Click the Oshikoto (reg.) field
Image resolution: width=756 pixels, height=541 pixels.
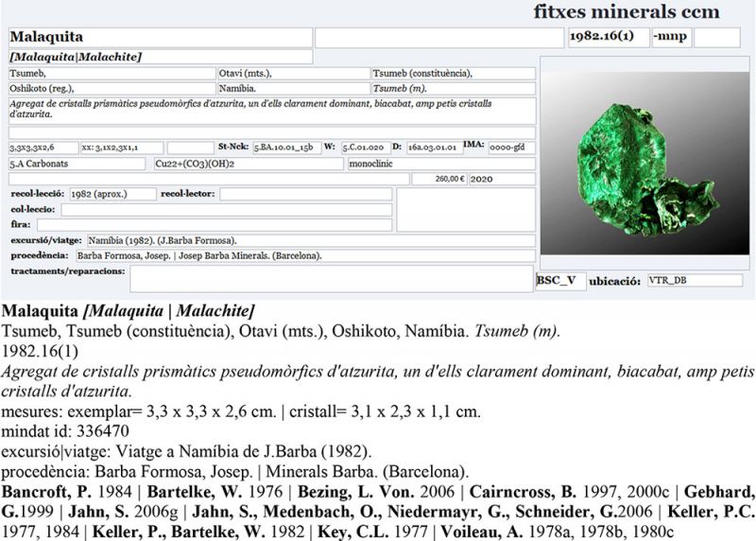(x=111, y=87)
